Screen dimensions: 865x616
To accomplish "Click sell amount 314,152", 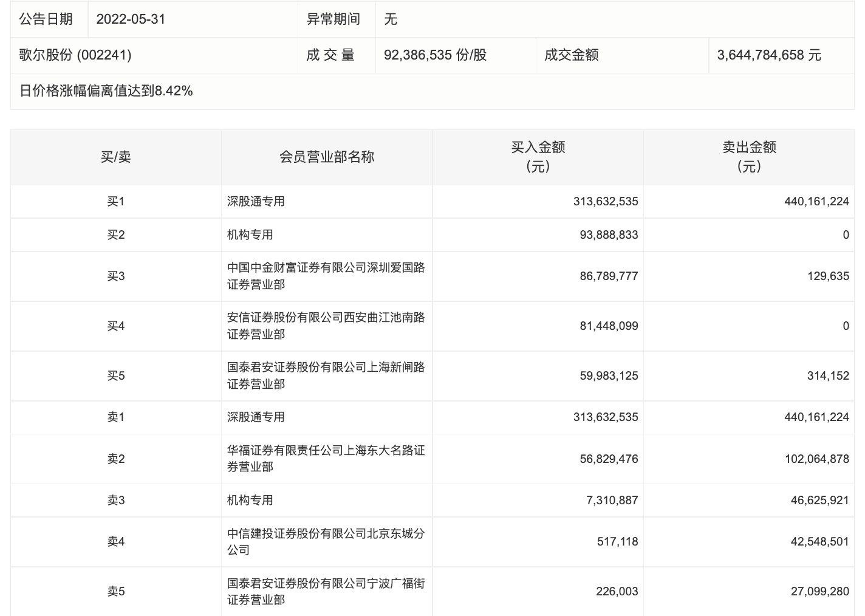I will point(829,375).
